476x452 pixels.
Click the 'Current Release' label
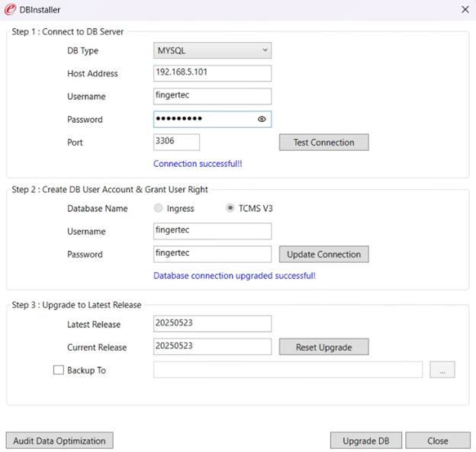pos(97,348)
